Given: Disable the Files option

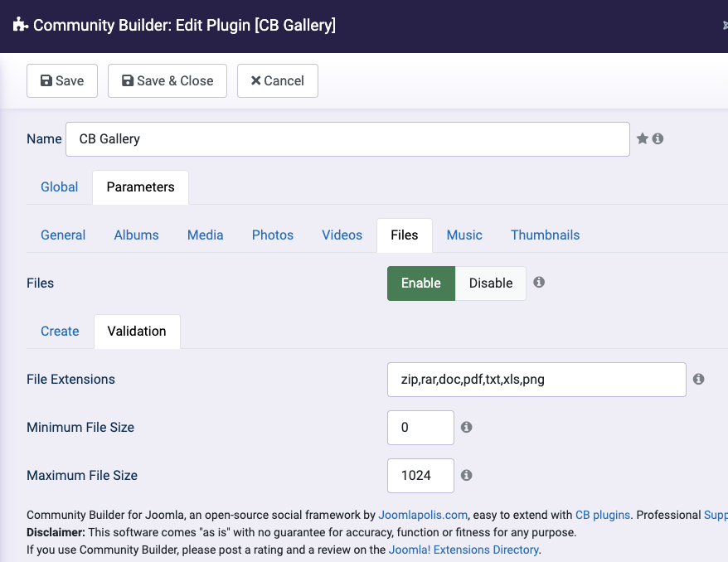Looking at the screenshot, I should [491, 283].
